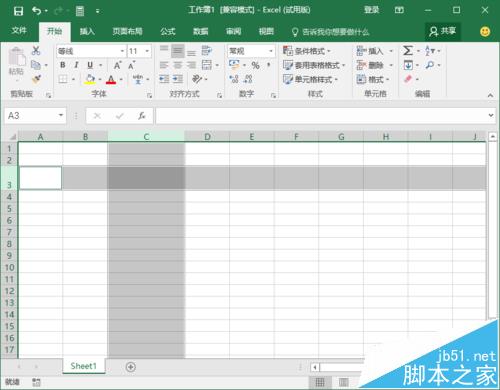Collapse the ribbon with the chevron

point(490,95)
